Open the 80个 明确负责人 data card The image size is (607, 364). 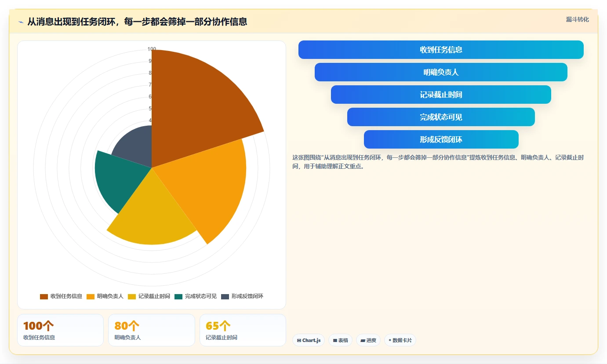(152, 330)
